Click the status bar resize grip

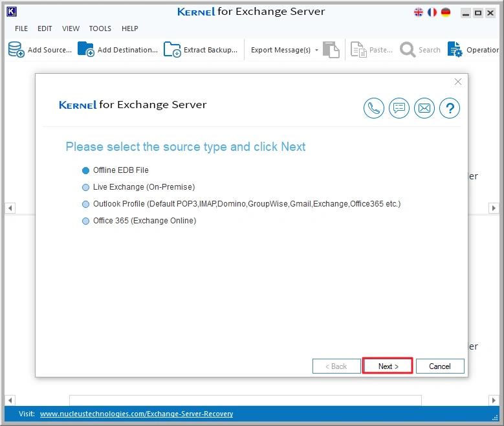(x=495, y=418)
